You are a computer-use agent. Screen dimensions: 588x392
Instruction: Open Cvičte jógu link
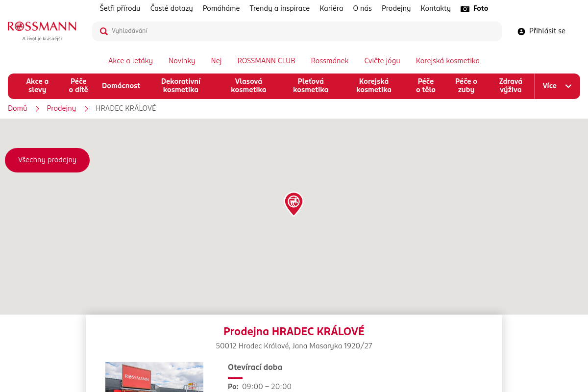coord(382,61)
